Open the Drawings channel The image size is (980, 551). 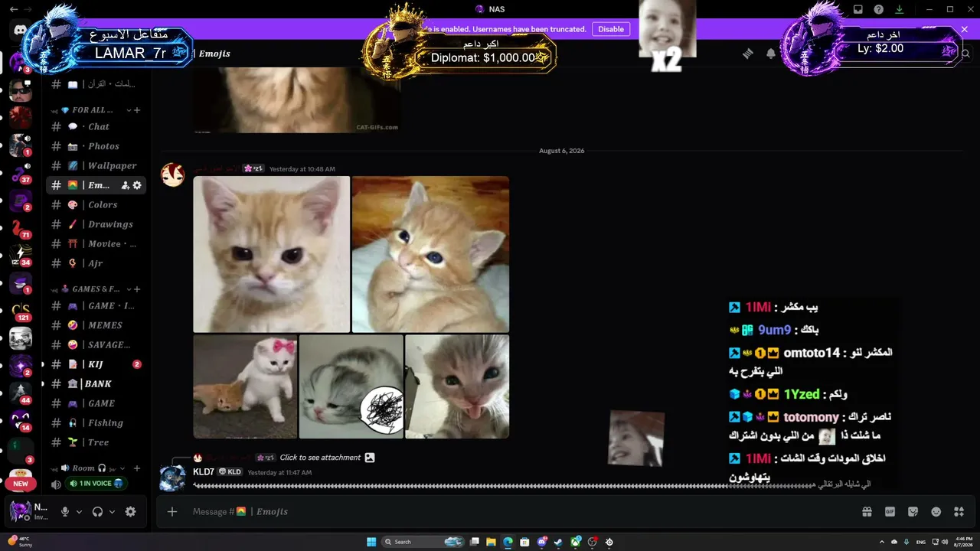(96, 224)
